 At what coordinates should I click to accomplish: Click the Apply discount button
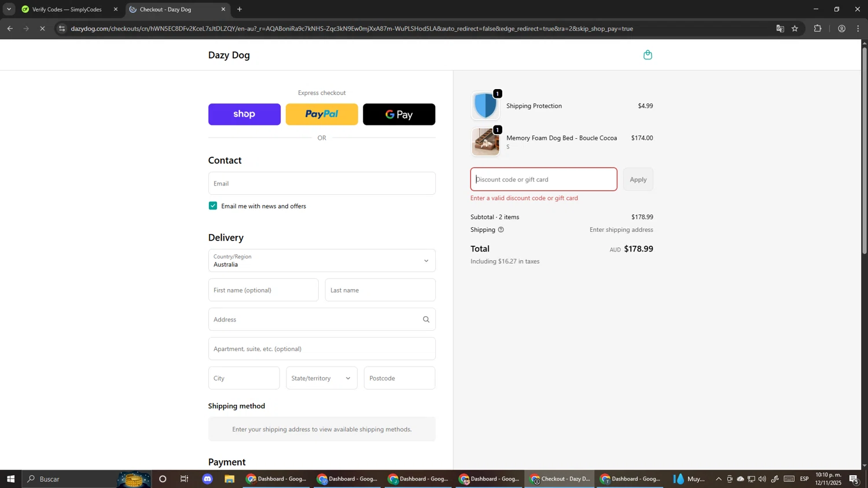[x=638, y=179]
